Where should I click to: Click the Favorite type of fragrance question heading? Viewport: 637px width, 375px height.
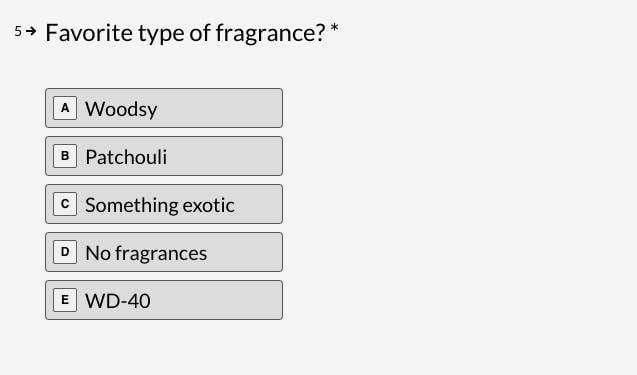(185, 33)
